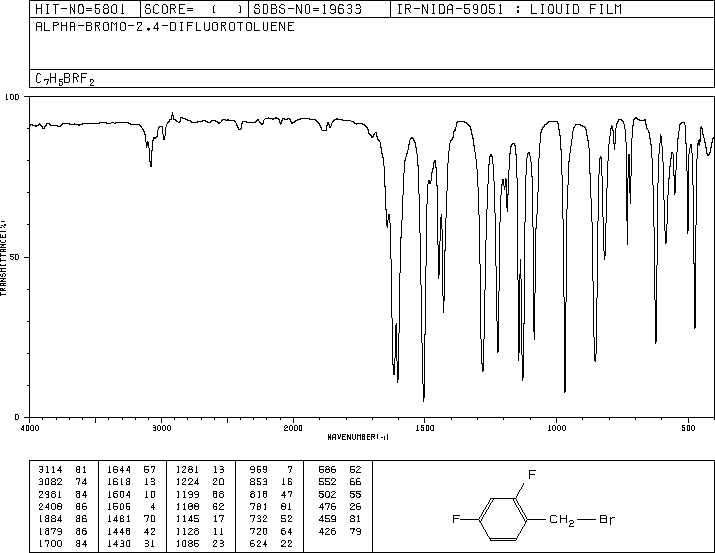Click the benzene ring in the structure diagram
Image resolution: width=715 pixels, height=553 pixels.
pos(503,519)
